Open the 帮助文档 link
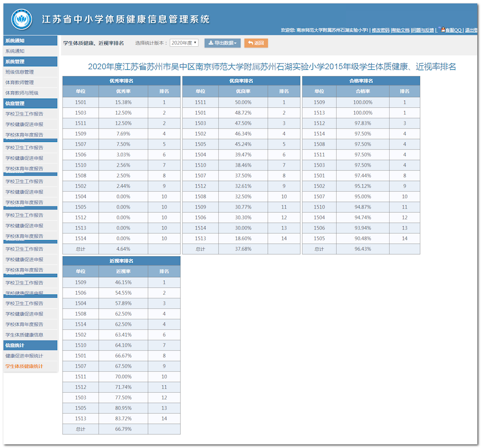 401,30
